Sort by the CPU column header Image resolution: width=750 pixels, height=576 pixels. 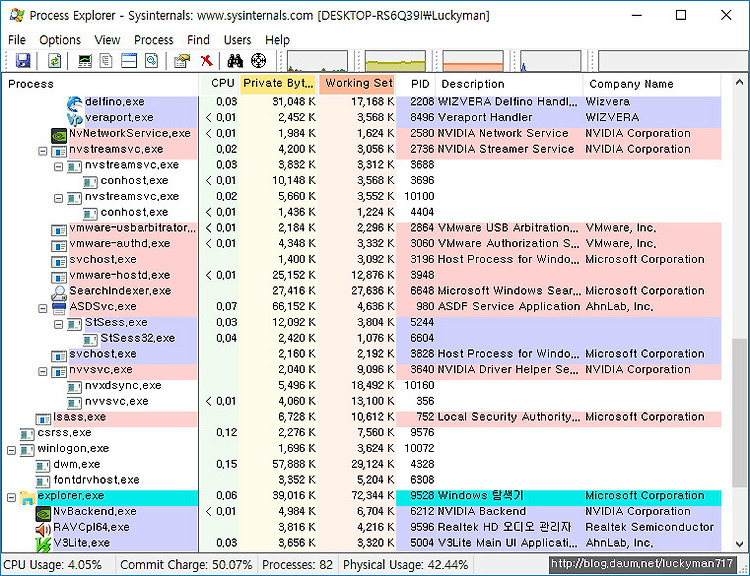coord(219,84)
